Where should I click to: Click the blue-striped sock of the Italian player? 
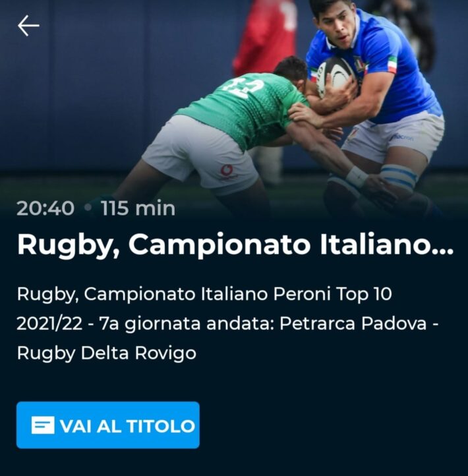[398, 177]
